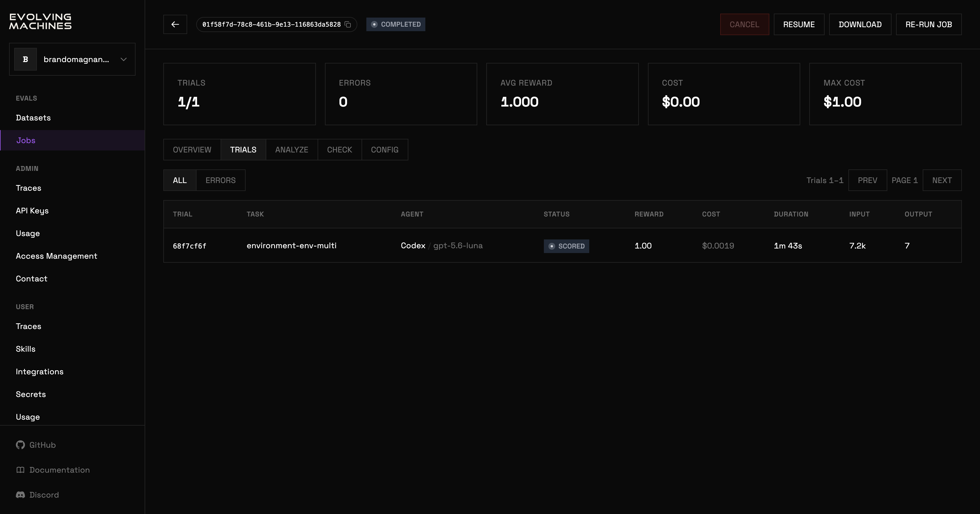Click the Trials 1–1 count text
The height and width of the screenshot is (514, 980).
pos(825,180)
